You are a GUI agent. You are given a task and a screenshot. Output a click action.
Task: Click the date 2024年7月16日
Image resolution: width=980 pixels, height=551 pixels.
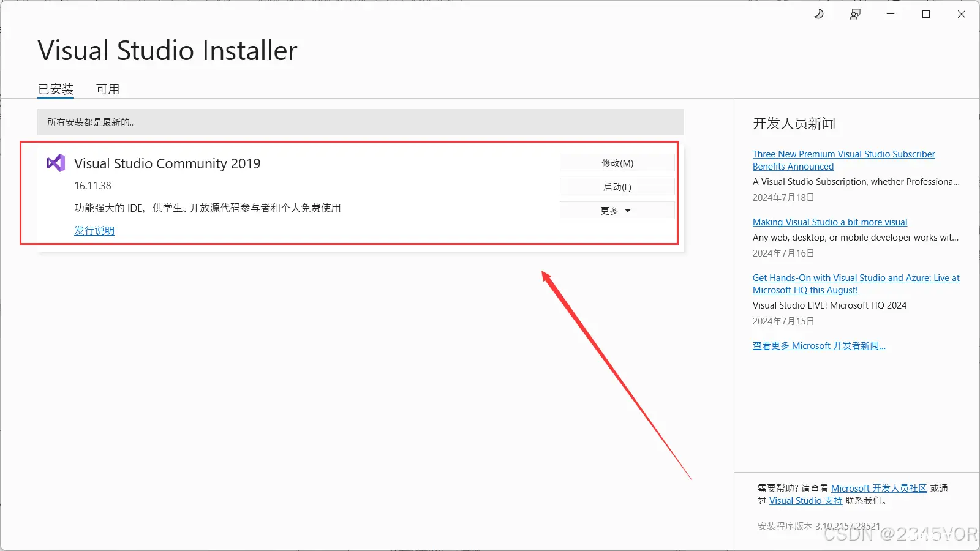coord(783,253)
